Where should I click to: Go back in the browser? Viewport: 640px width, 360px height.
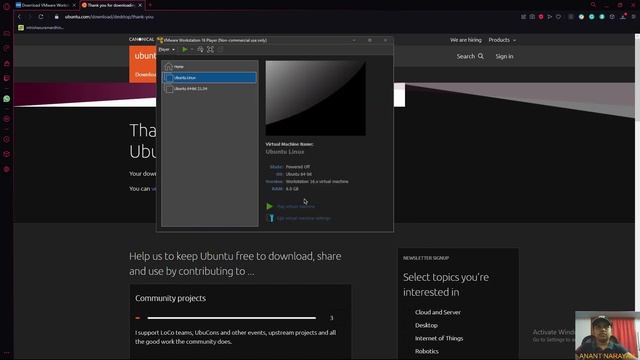pos(19,17)
